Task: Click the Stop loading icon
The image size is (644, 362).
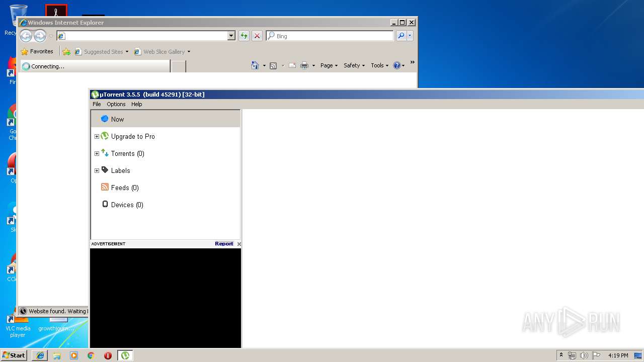Action: tap(257, 36)
